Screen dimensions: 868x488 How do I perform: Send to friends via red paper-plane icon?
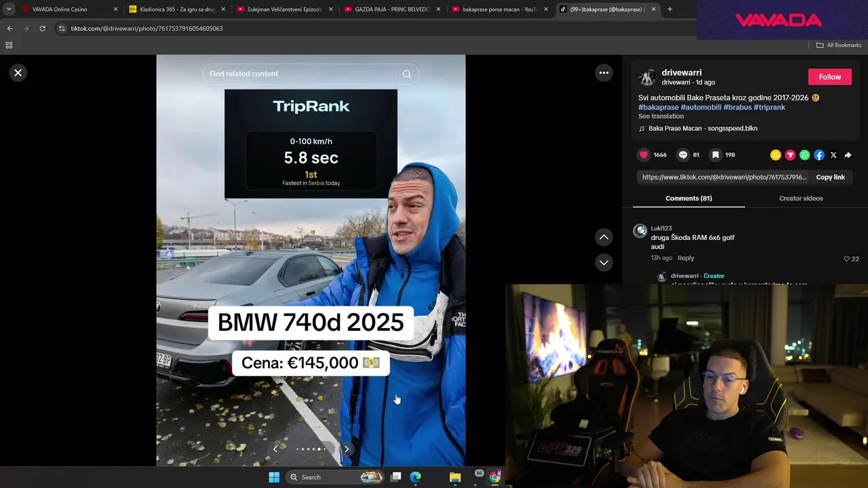790,155
